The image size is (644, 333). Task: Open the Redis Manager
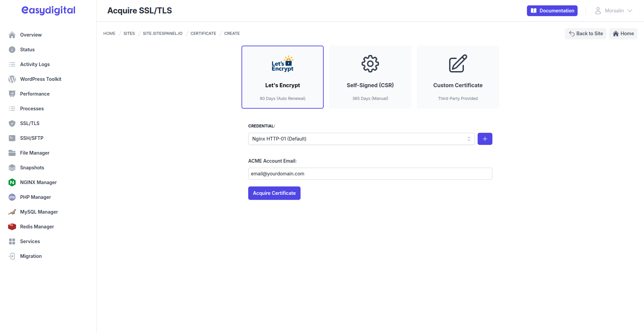[12, 226]
